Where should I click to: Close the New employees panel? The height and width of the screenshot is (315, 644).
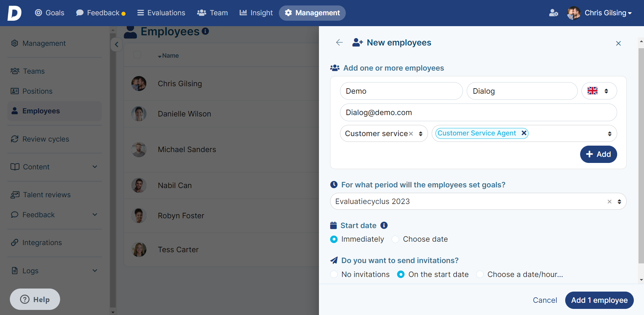pyautogui.click(x=618, y=43)
